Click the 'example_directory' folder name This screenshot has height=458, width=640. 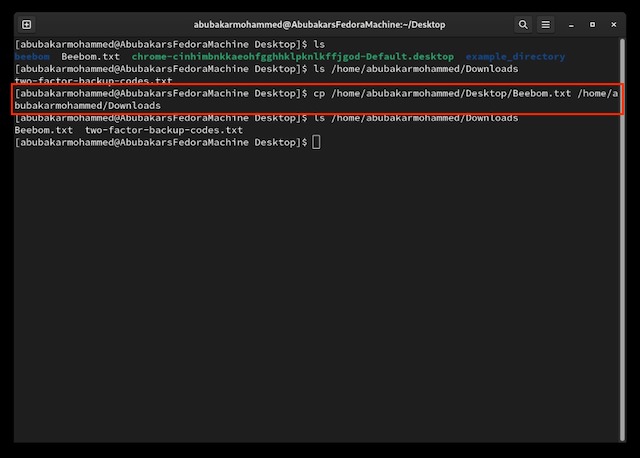[x=515, y=57]
